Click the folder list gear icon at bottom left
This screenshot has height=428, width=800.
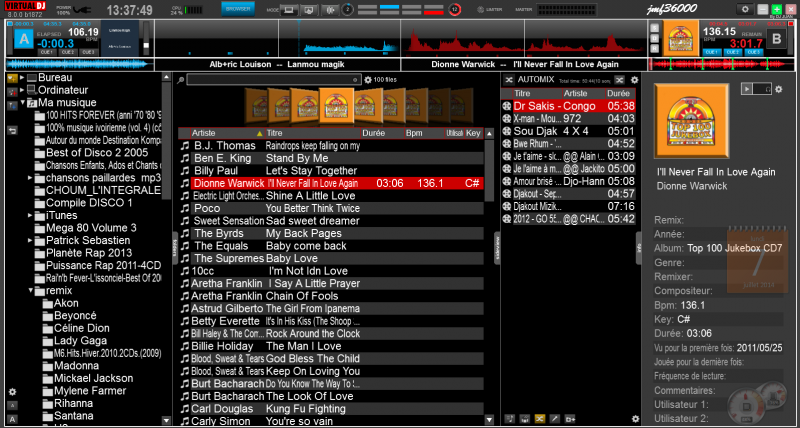click(12, 392)
